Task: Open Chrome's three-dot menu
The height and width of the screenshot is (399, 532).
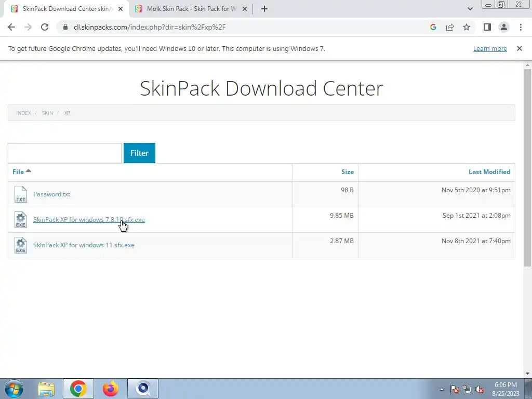Action: 521,27
